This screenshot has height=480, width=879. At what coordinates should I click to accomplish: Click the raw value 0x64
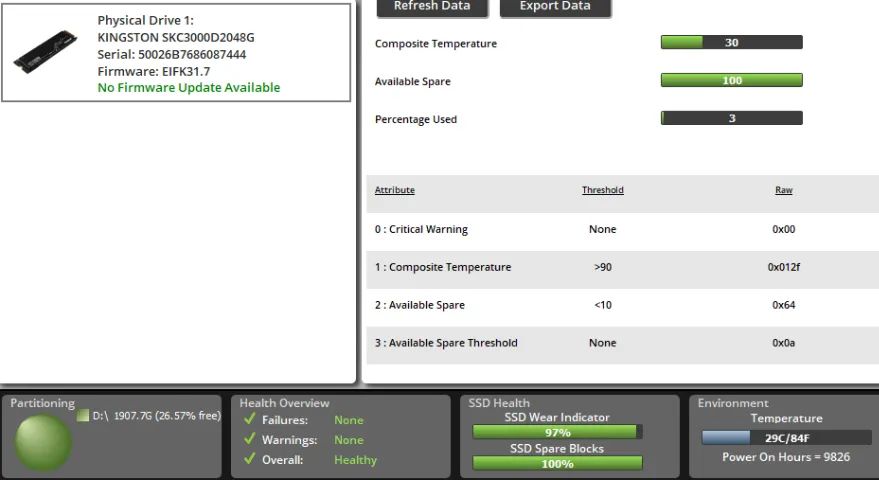pos(784,305)
